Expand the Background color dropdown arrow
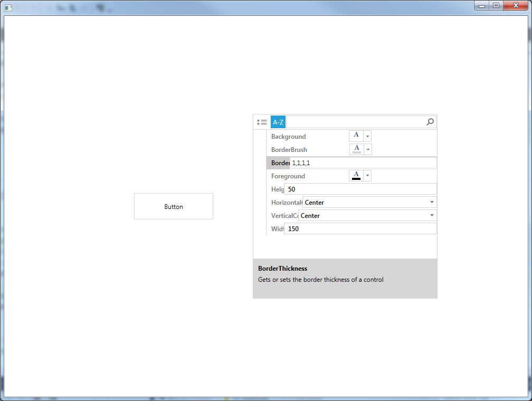Image resolution: width=532 pixels, height=401 pixels. pyautogui.click(x=367, y=136)
